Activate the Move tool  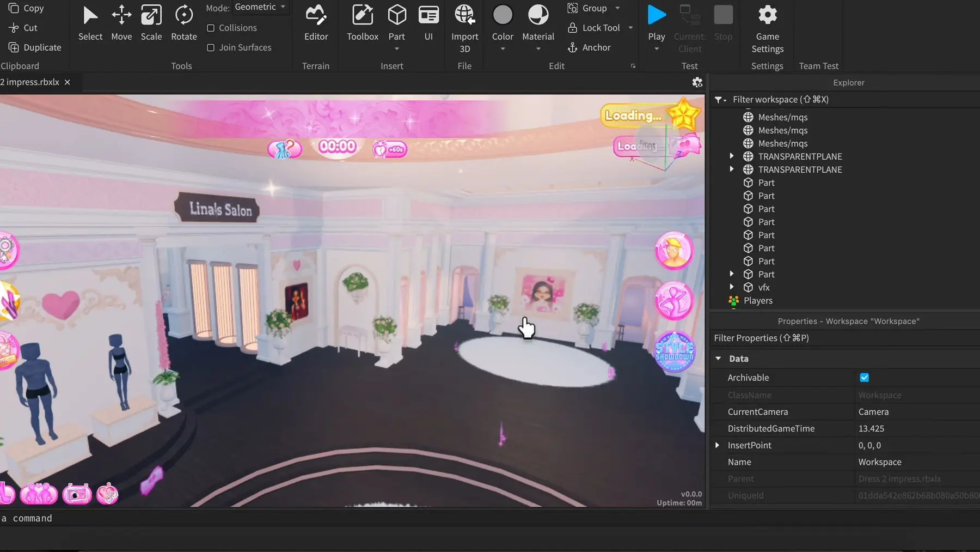tap(121, 23)
